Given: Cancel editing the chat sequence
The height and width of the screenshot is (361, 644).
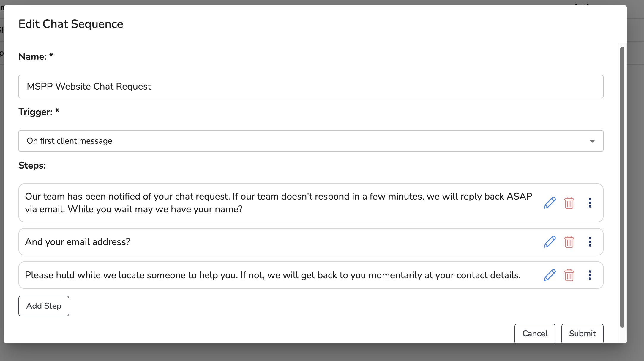Looking at the screenshot, I should (535, 334).
